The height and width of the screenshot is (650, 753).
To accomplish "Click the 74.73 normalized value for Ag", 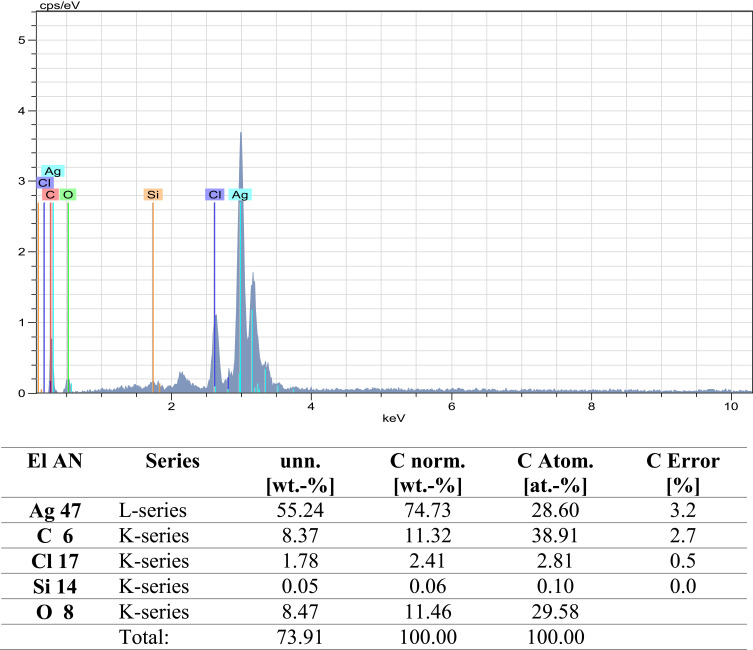I will point(427,510).
